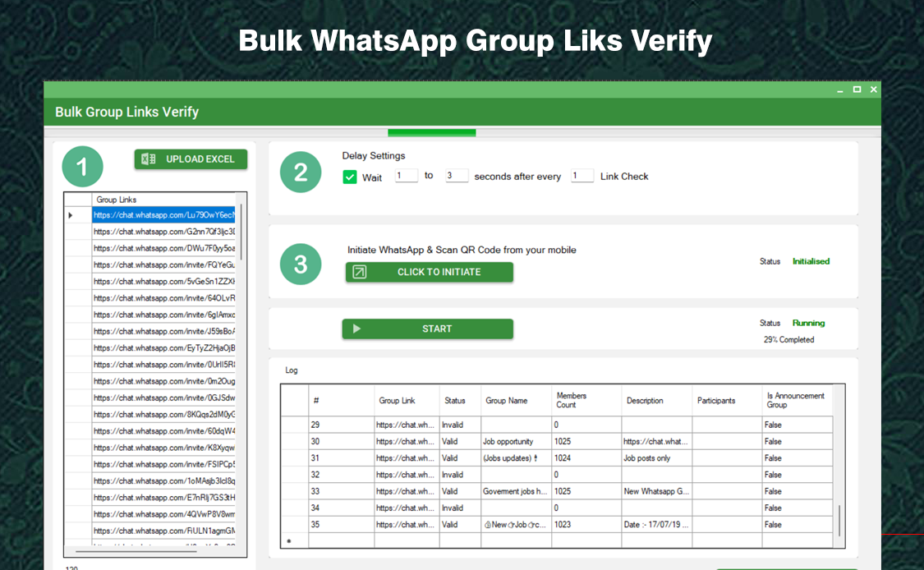Click the Excel icon on upload button

149,159
